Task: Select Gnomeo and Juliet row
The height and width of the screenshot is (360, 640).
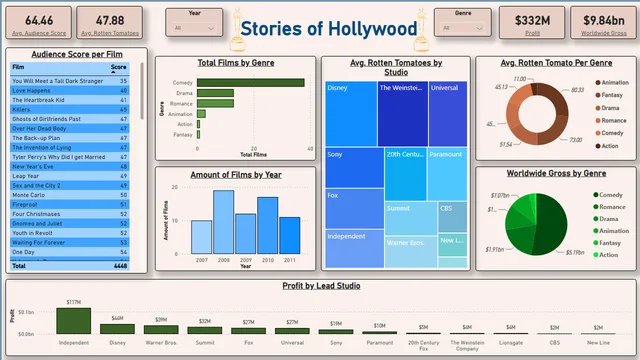Action: pyautogui.click(x=69, y=224)
